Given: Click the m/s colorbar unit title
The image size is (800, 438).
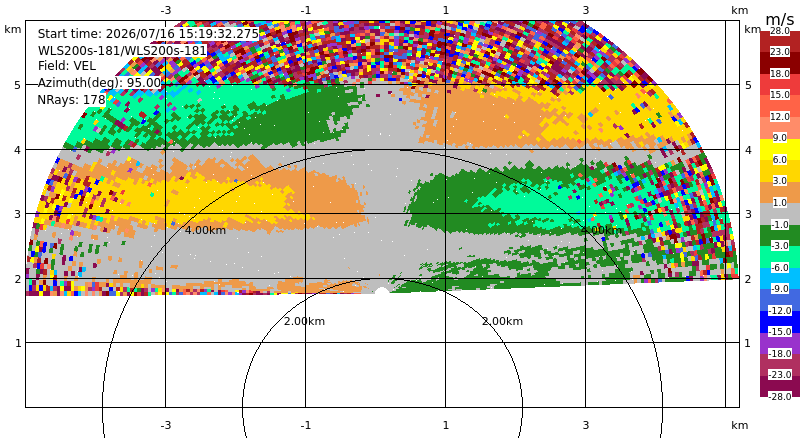Looking at the screenshot, I should (780, 19).
